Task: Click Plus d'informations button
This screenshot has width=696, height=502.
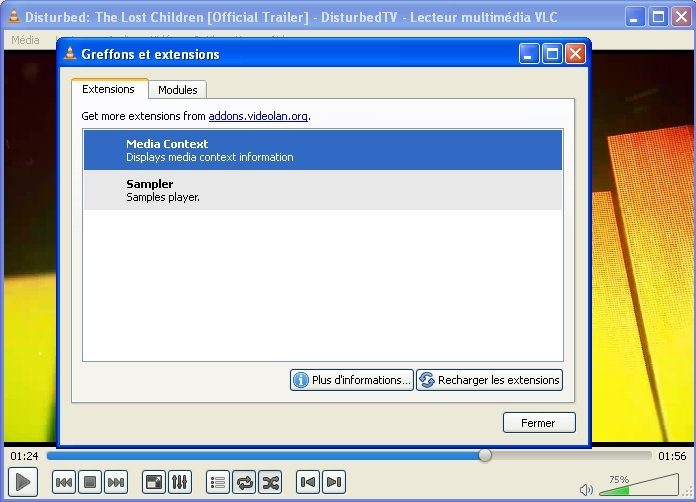Action: [x=352, y=380]
